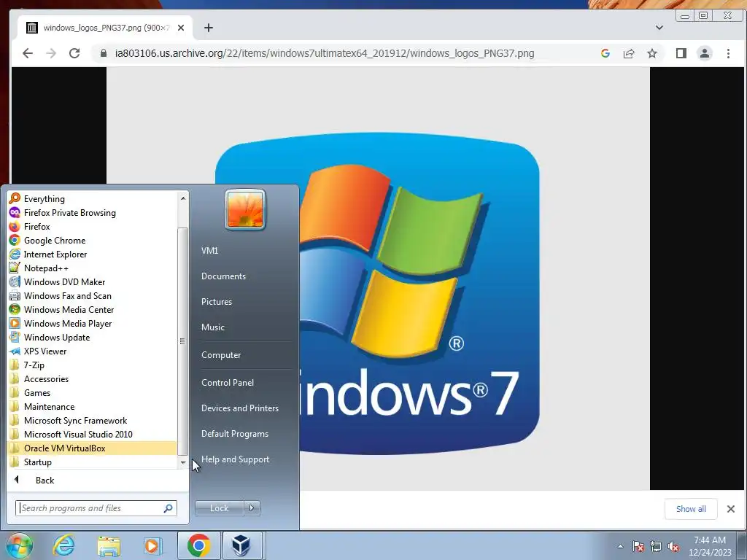The image size is (747, 560).
Task: Toggle the Chrome side panel
Action: tap(681, 53)
